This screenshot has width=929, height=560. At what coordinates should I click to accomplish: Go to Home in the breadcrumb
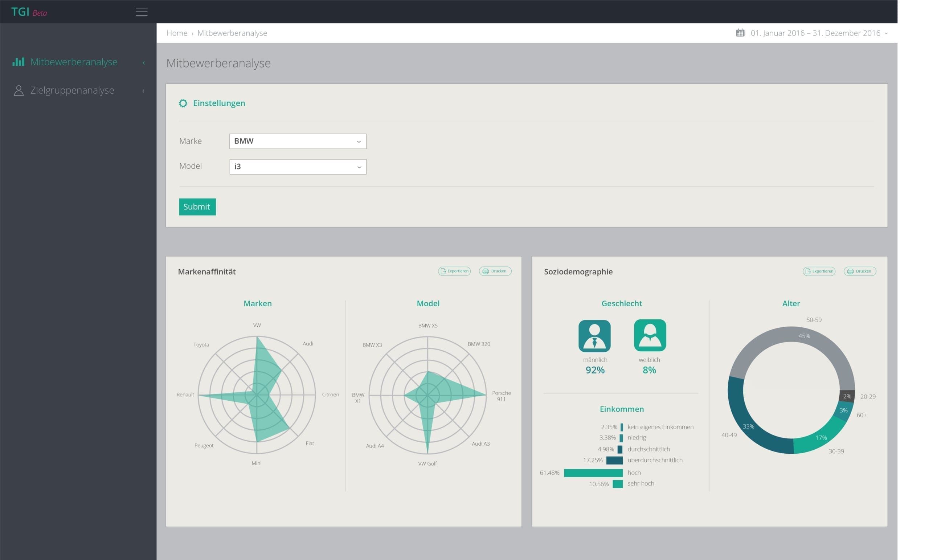[177, 33]
